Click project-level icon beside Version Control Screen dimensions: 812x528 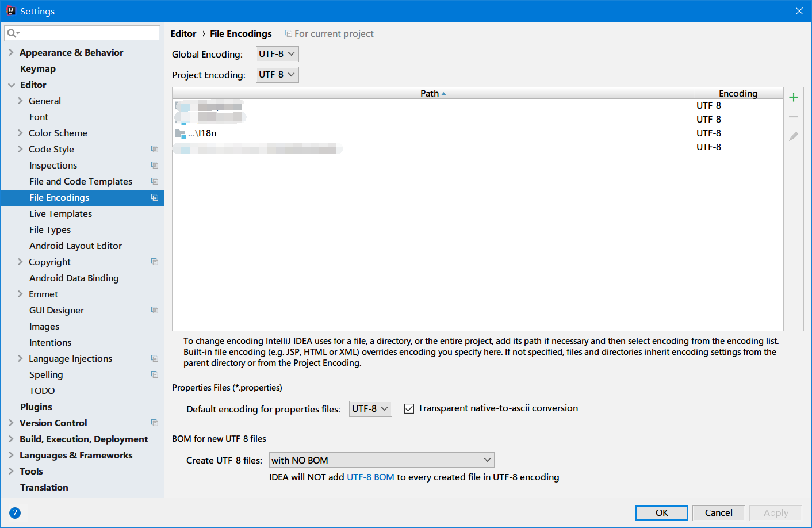coord(155,423)
